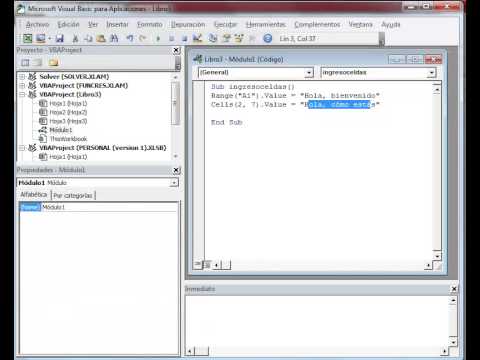
Task: Click the blue Help toolbar icon
Action: [268, 39]
